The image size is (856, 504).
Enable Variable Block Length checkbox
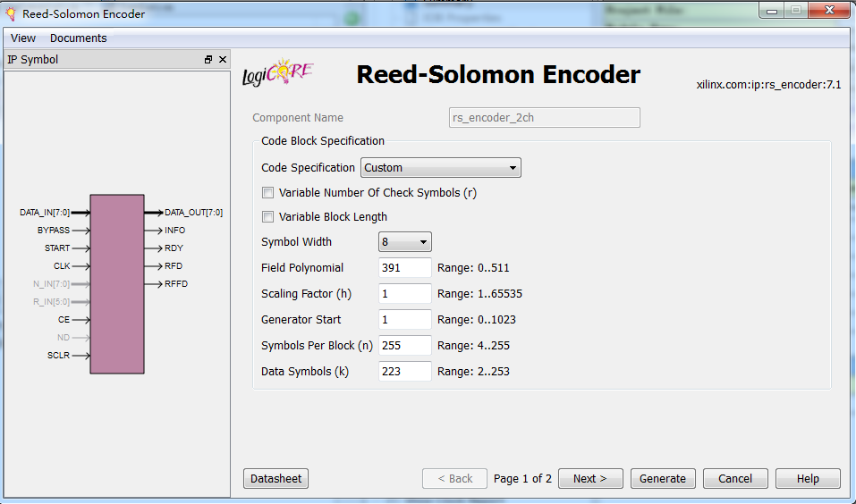coord(267,216)
